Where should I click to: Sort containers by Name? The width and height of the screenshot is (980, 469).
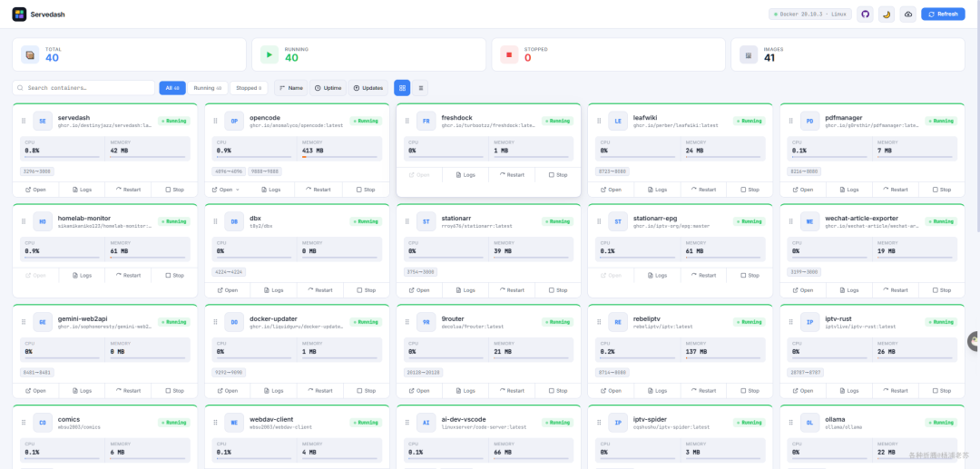pyautogui.click(x=291, y=88)
